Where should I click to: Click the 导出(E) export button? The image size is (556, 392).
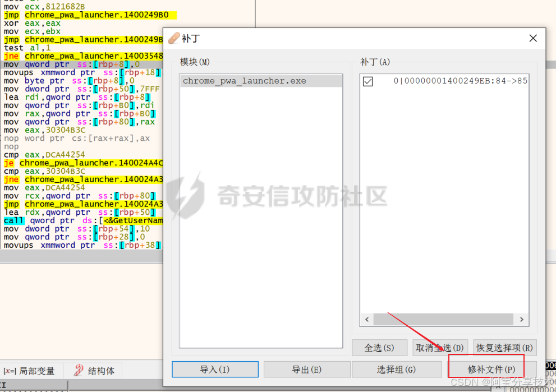[x=307, y=370]
